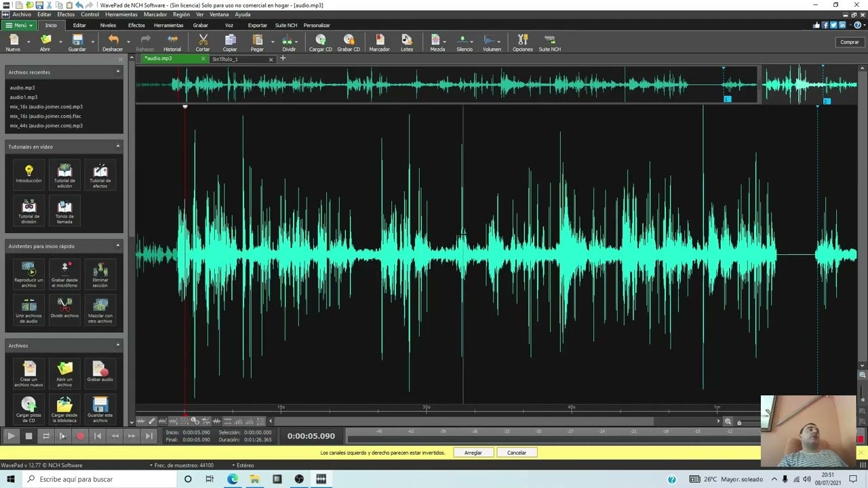Viewport: 868px width, 488px height.
Task: Switch to the Niveles ribbon tab
Action: 108,25
